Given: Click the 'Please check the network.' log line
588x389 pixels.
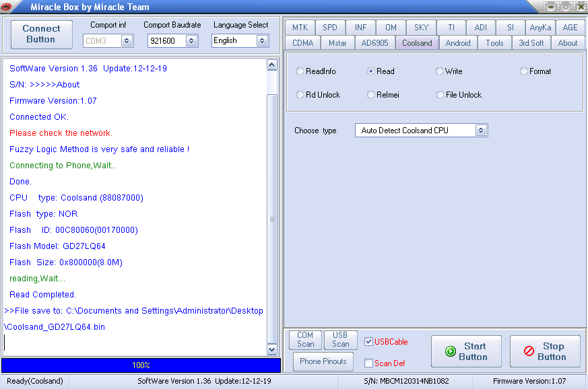Looking at the screenshot, I should [x=61, y=133].
